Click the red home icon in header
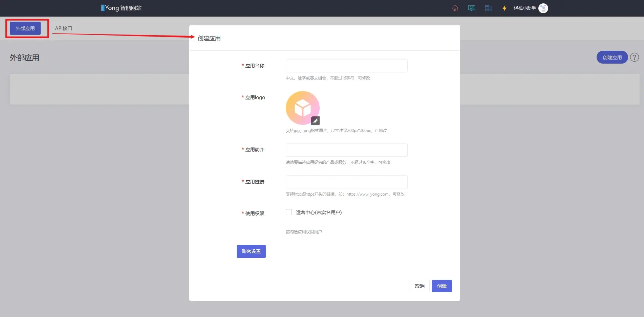 [x=455, y=8]
